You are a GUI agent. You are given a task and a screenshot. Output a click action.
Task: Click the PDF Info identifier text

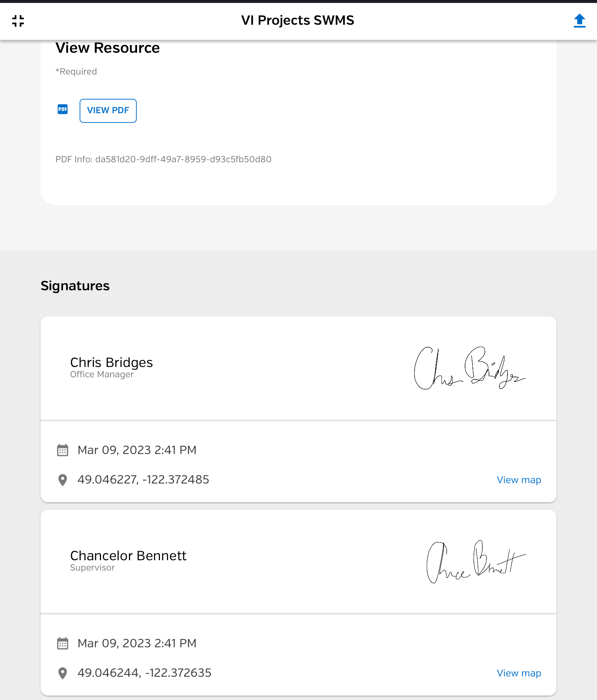[x=163, y=159]
